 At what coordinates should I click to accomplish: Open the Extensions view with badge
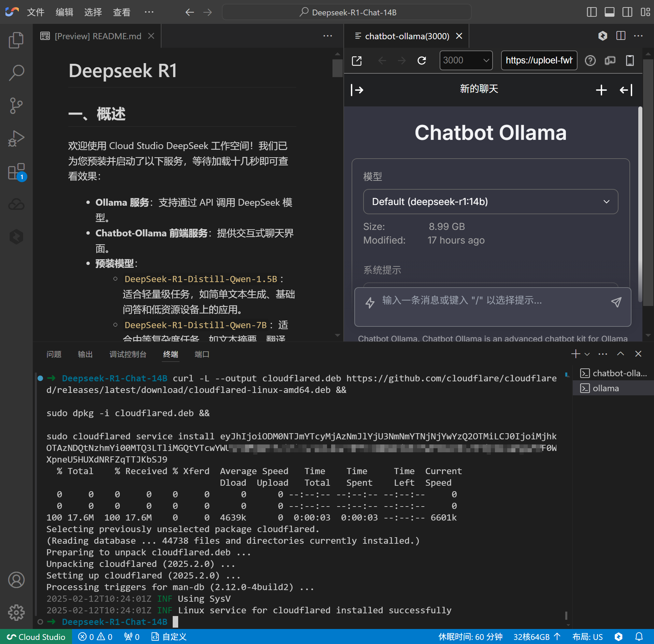coord(17,172)
